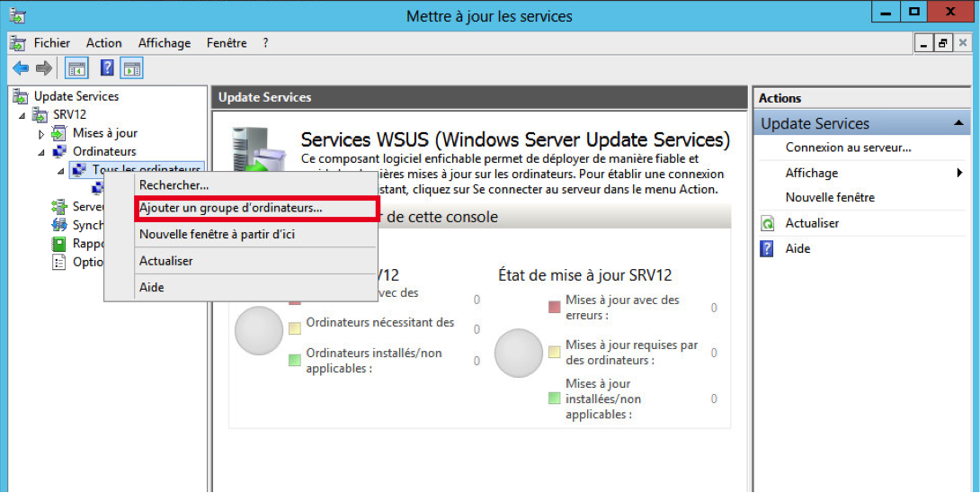
Task: Click the Back arrow toolbar icon
Action: coord(20,68)
